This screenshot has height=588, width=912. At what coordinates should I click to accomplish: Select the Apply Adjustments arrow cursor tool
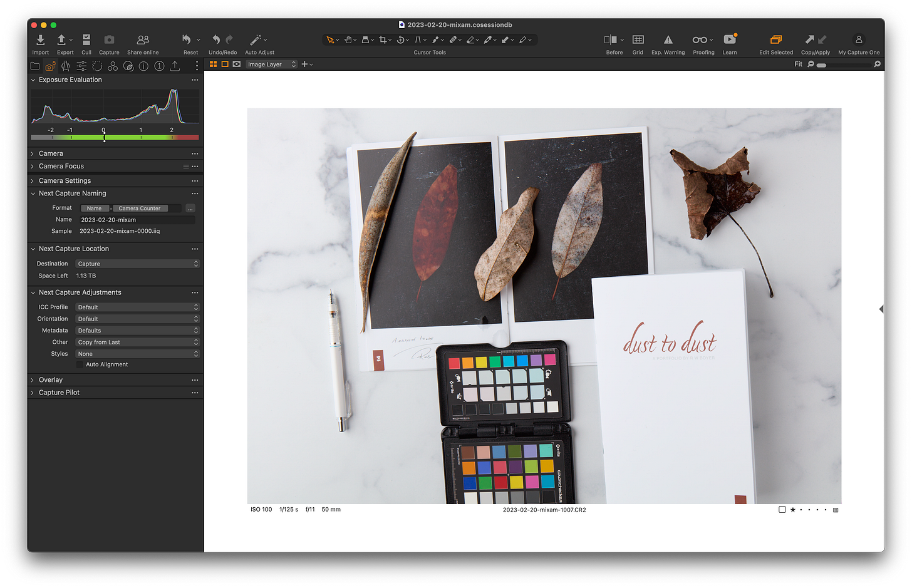tap(505, 39)
